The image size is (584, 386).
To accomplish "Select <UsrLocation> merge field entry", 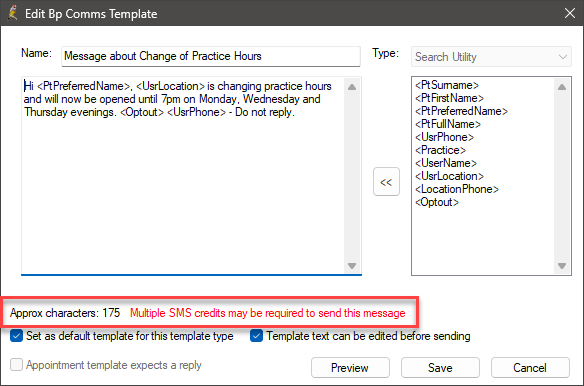I will [450, 176].
